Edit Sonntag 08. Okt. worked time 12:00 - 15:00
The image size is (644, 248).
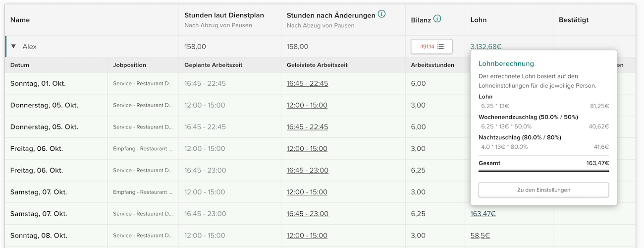pyautogui.click(x=307, y=236)
